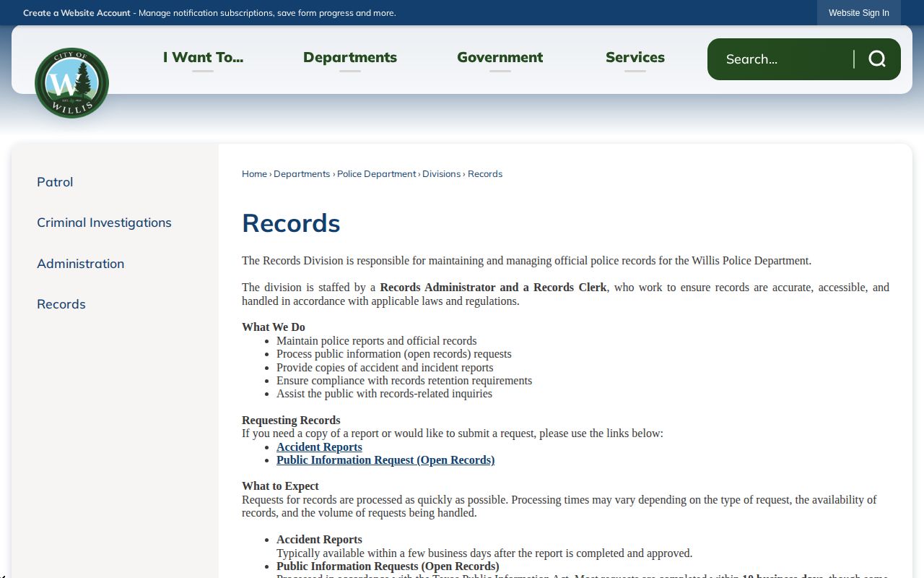Click the Records page heading
This screenshot has height=578, width=924.
(291, 223)
